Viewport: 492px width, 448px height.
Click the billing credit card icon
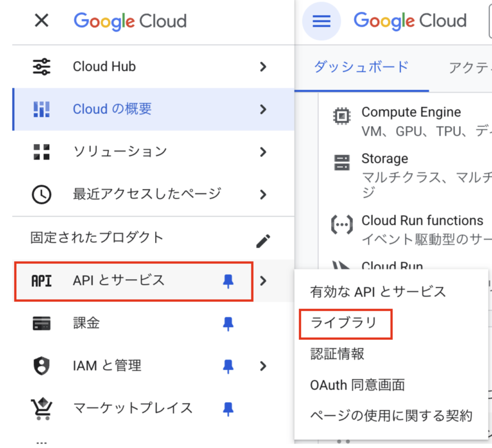pos(42,323)
